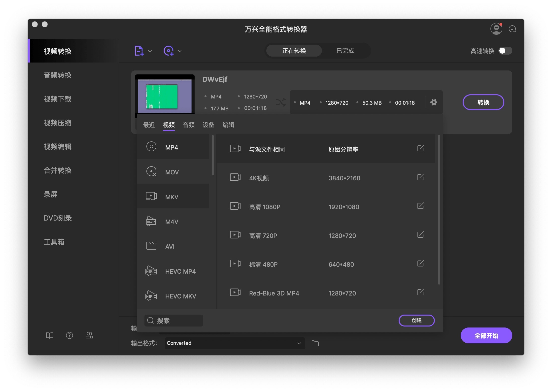Screen dimensions: 552x392
Task: Click the 创建 button
Action: tap(416, 320)
